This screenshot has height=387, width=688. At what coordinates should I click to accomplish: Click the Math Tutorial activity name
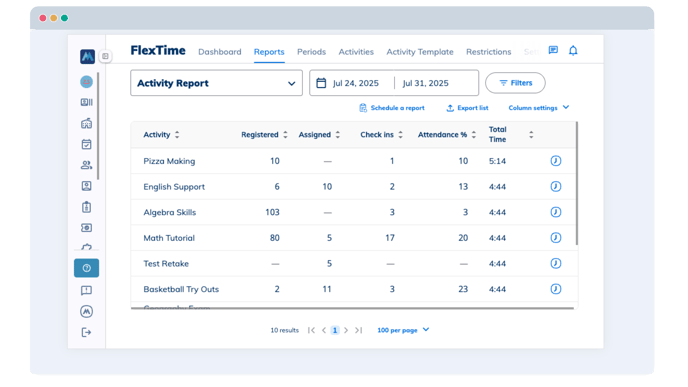[x=169, y=238]
